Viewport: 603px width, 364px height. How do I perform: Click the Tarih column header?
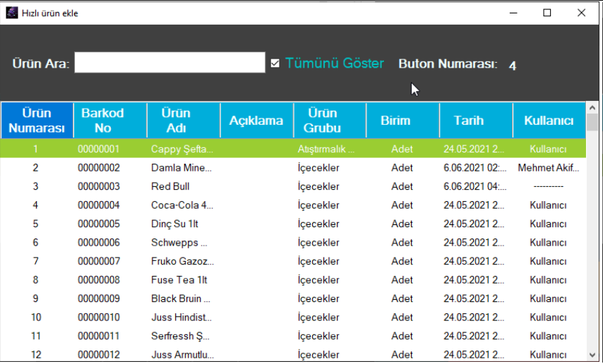pos(476,121)
